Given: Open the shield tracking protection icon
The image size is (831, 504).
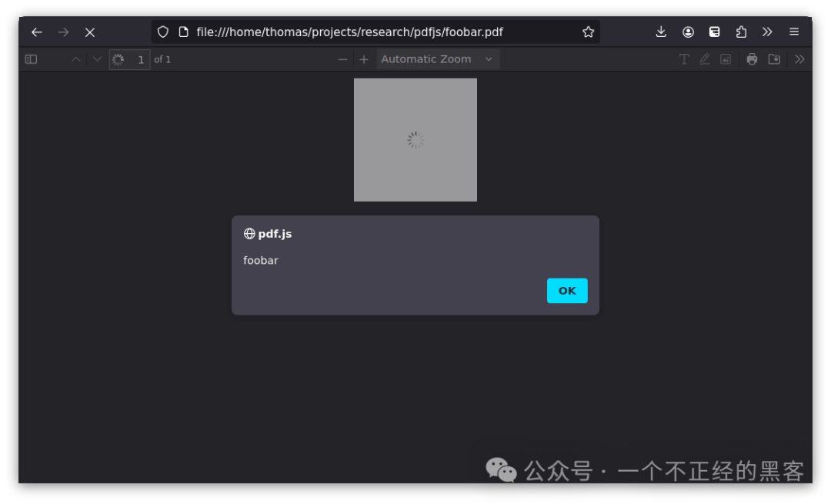Looking at the screenshot, I should coord(162,32).
